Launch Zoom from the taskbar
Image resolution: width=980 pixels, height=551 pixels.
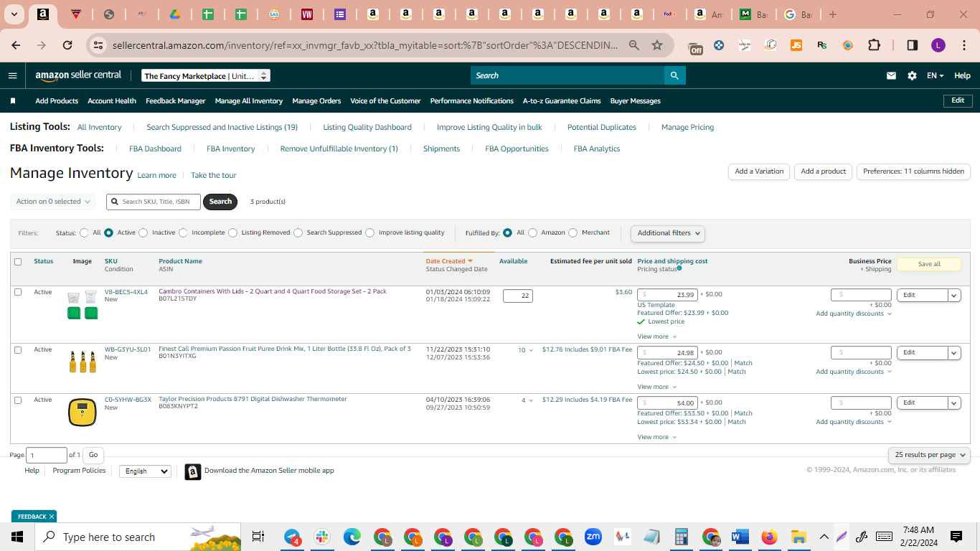(593, 537)
